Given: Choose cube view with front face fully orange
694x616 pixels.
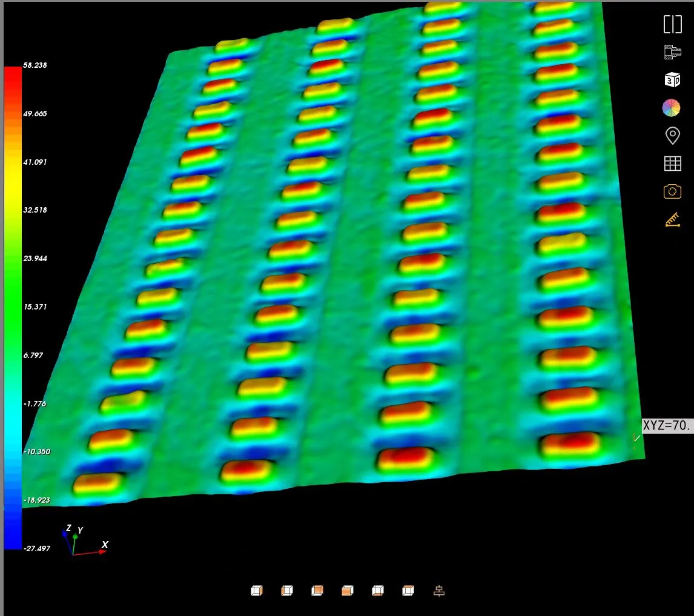Looking at the screenshot, I should pos(348,591).
